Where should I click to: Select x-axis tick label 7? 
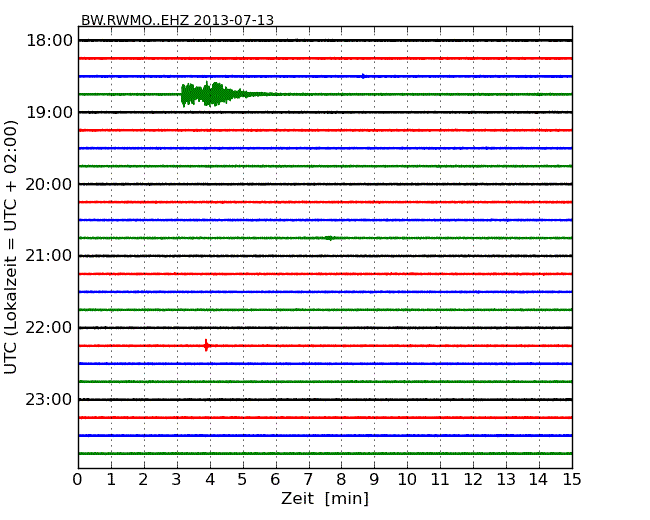coord(308,480)
